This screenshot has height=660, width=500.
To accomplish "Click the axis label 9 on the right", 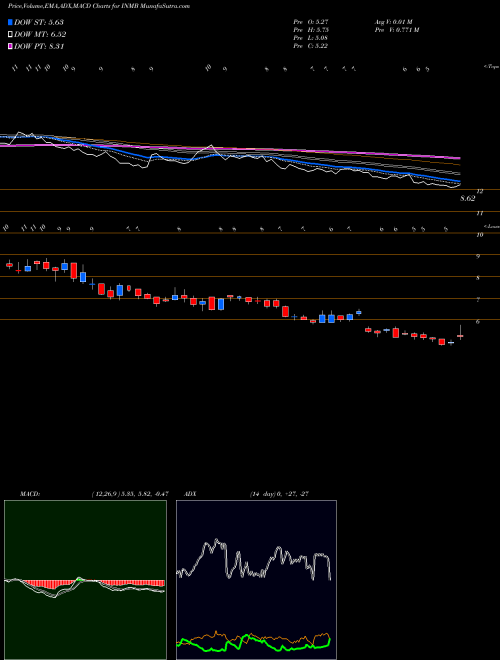I will (x=478, y=256).
